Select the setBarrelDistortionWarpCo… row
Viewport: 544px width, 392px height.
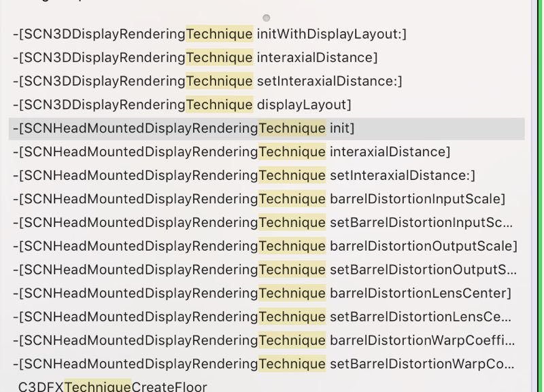[x=267, y=364]
